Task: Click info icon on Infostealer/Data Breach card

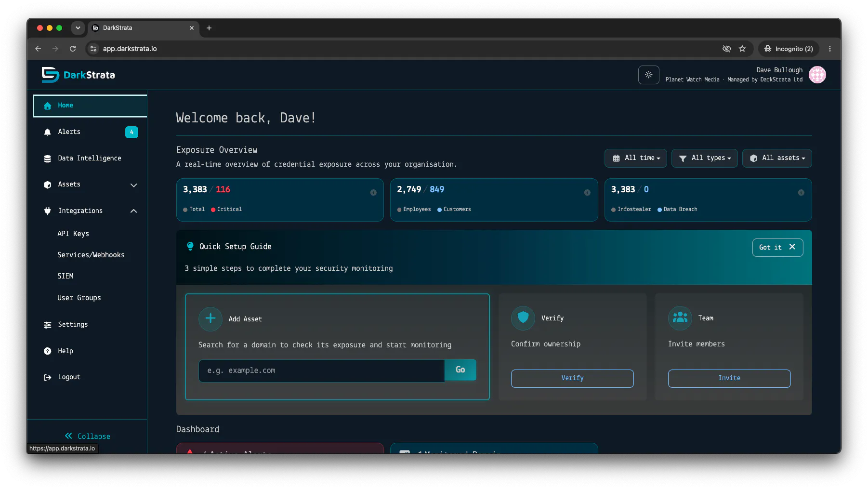Action: (801, 193)
